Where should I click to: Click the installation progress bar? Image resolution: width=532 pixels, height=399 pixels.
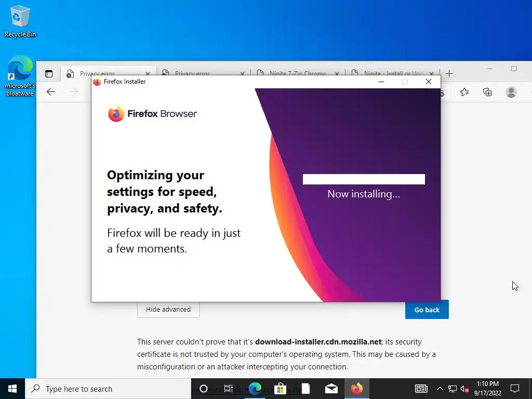tap(364, 179)
